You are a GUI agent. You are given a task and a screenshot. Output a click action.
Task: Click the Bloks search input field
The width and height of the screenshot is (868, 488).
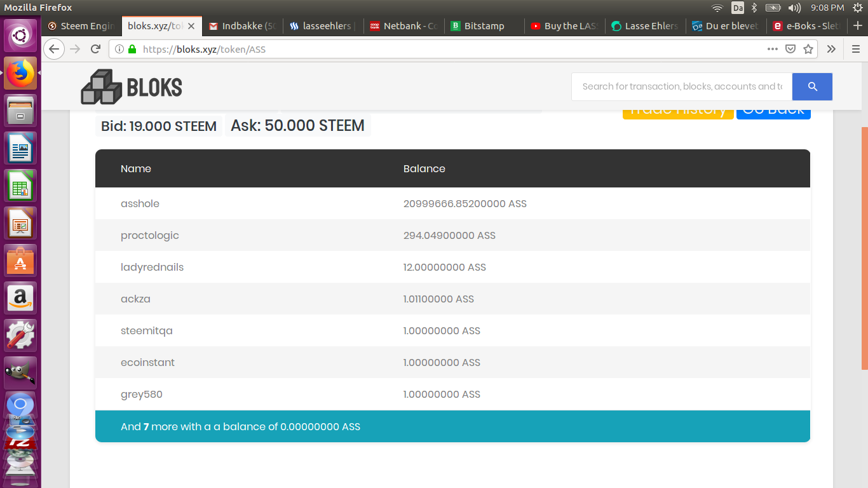coord(682,86)
